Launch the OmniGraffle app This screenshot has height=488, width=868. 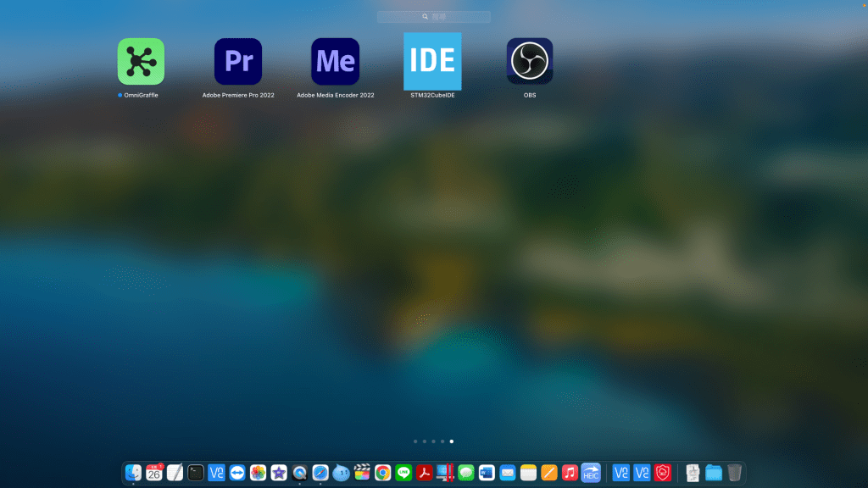141,62
